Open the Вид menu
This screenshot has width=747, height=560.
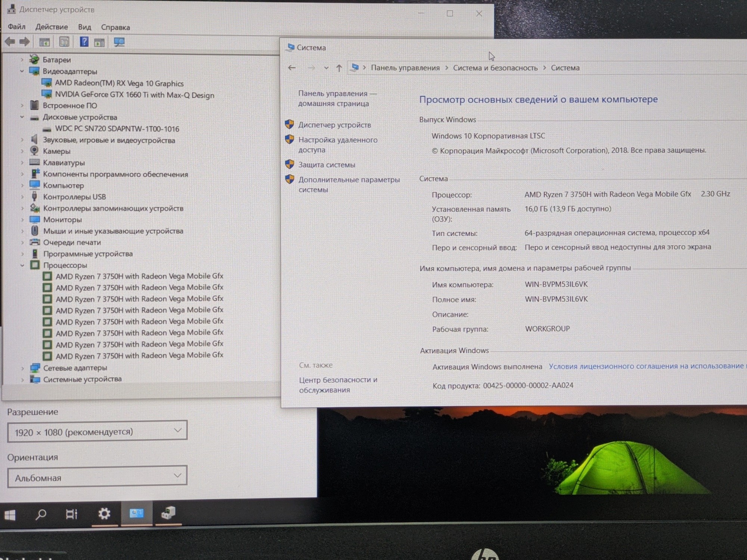point(84,27)
